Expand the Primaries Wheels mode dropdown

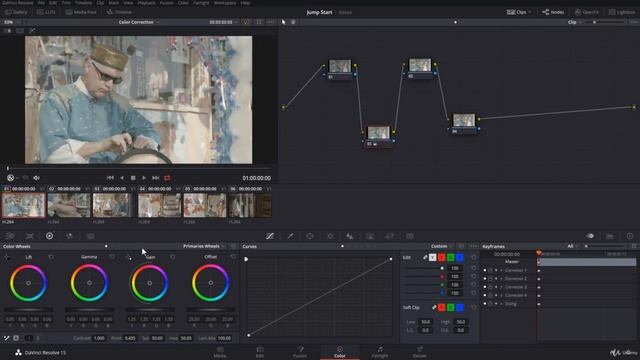point(204,246)
